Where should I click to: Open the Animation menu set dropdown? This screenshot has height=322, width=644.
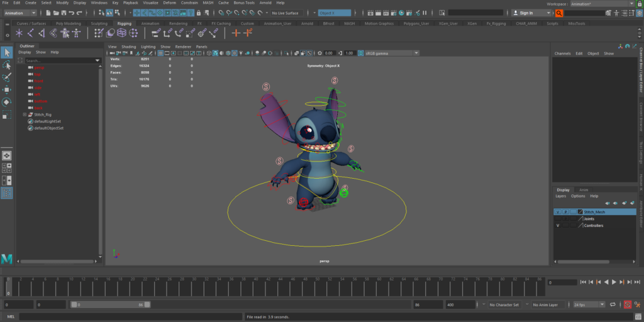[x=20, y=13]
